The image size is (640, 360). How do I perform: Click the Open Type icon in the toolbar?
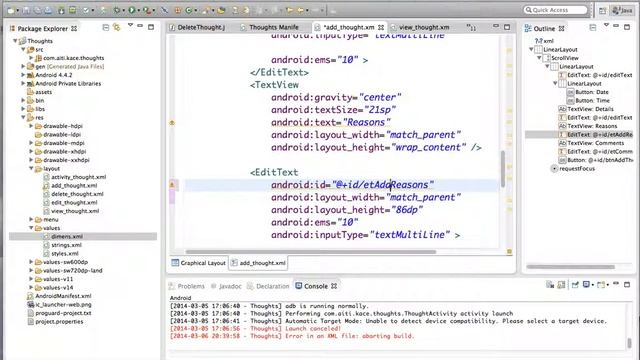pyautogui.click(x=222, y=10)
